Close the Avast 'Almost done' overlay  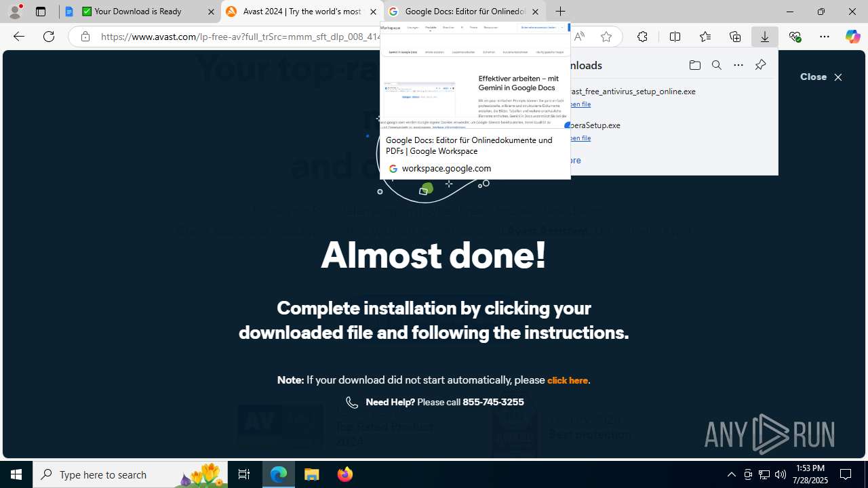821,77
